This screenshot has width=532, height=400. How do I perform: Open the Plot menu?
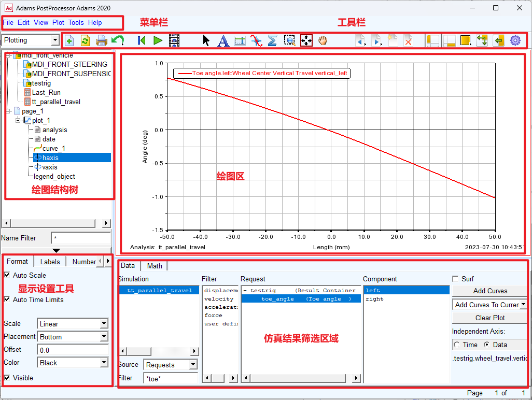(x=58, y=22)
